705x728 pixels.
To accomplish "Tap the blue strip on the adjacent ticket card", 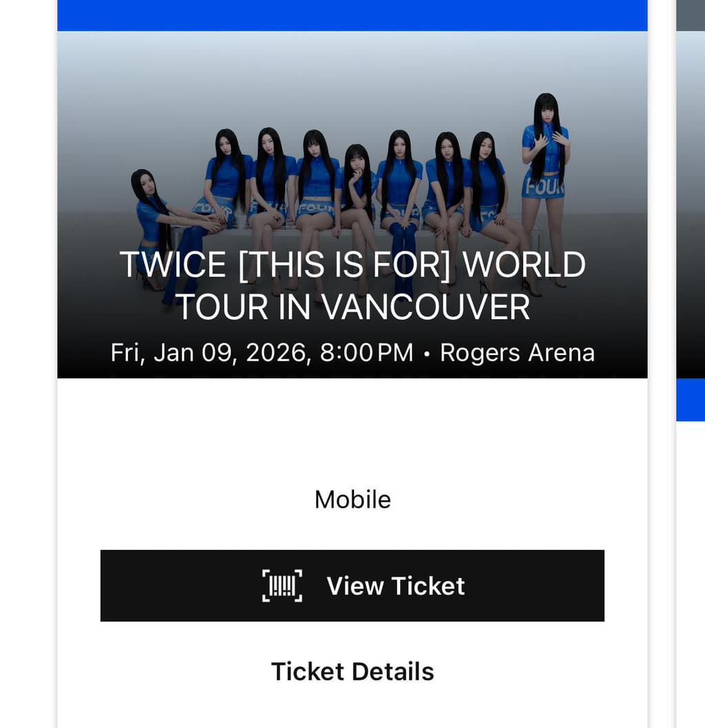I will pyautogui.click(x=691, y=400).
